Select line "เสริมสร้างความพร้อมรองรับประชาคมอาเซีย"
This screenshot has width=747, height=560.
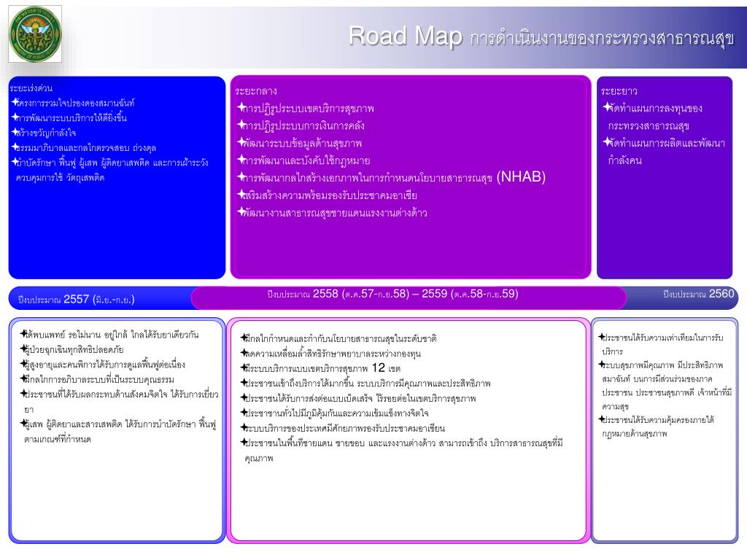click(x=329, y=195)
